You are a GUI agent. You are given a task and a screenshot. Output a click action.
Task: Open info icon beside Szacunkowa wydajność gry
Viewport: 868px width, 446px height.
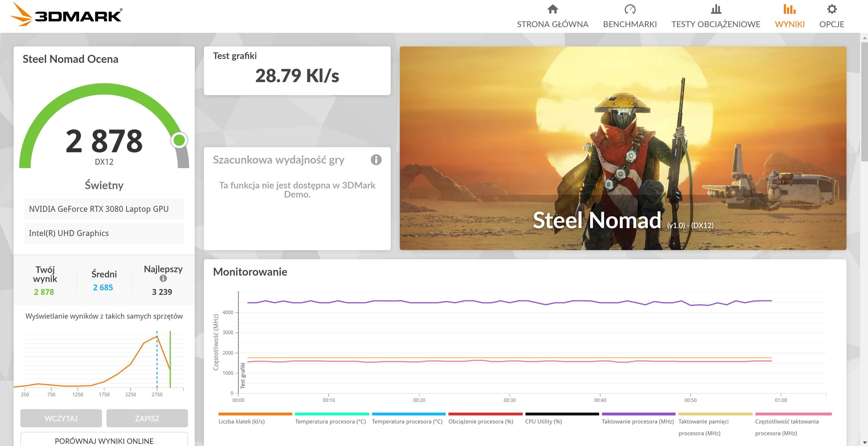point(376,160)
